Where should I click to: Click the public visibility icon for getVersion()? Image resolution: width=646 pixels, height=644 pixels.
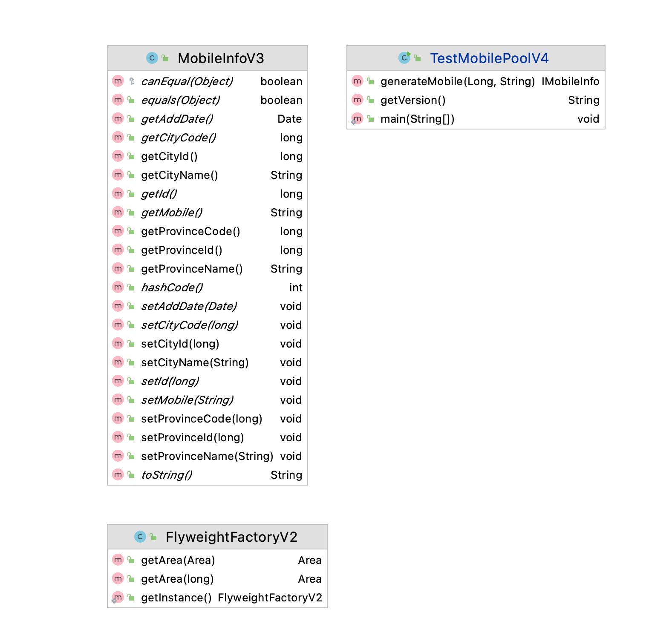click(371, 100)
